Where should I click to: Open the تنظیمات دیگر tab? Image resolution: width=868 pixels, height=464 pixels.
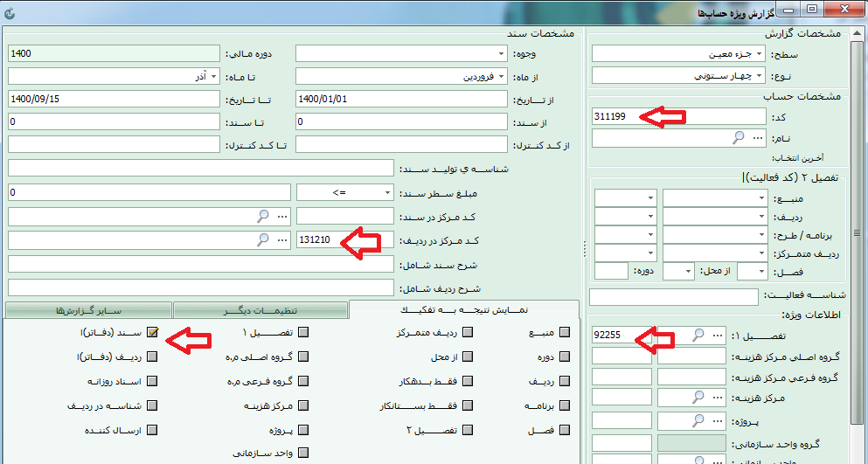coord(260,310)
